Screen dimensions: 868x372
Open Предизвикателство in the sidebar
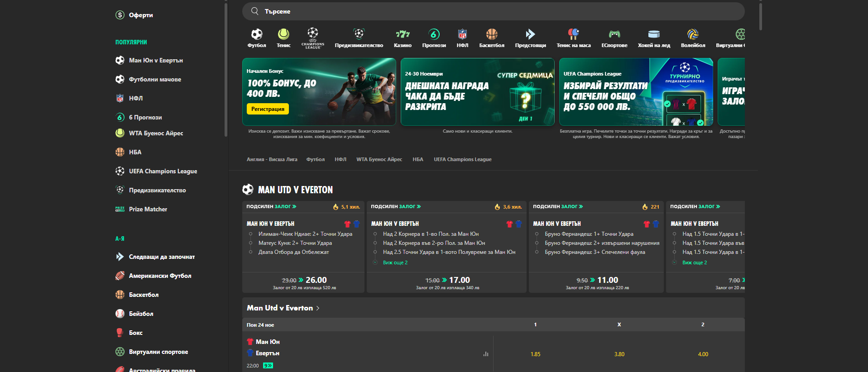click(150, 190)
